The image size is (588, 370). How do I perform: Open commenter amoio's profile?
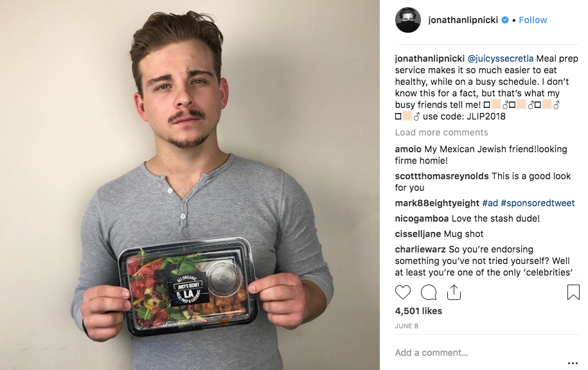tap(408, 149)
